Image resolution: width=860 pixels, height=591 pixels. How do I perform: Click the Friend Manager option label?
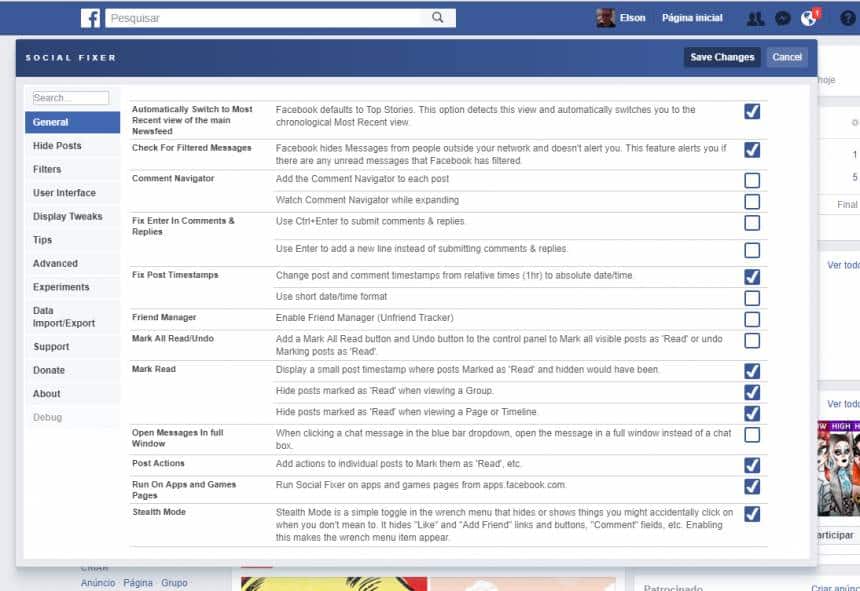click(x=164, y=317)
